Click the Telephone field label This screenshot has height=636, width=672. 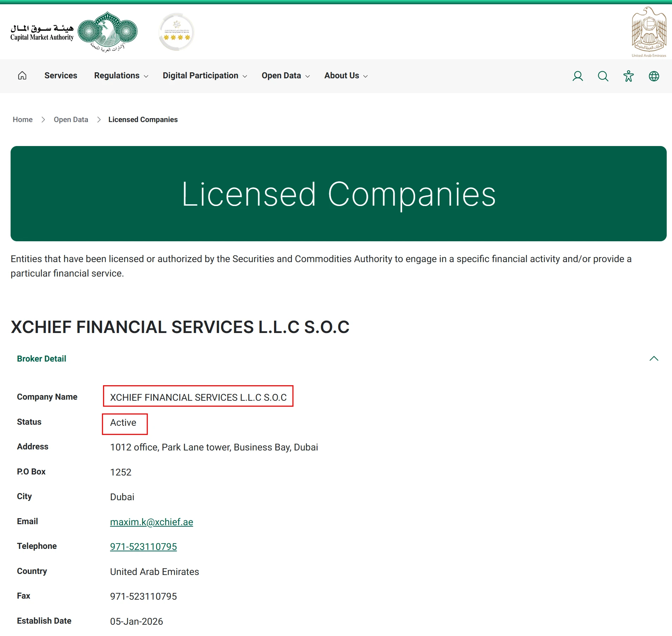37,546
